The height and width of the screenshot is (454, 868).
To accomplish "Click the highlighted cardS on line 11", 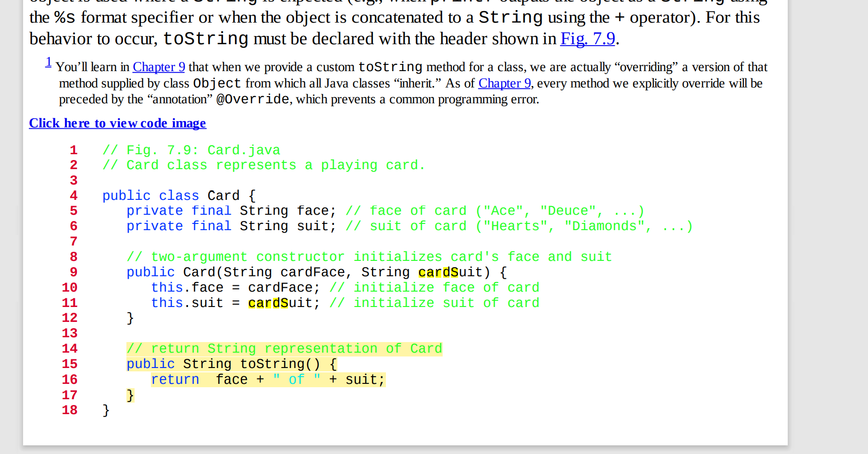I will [268, 303].
